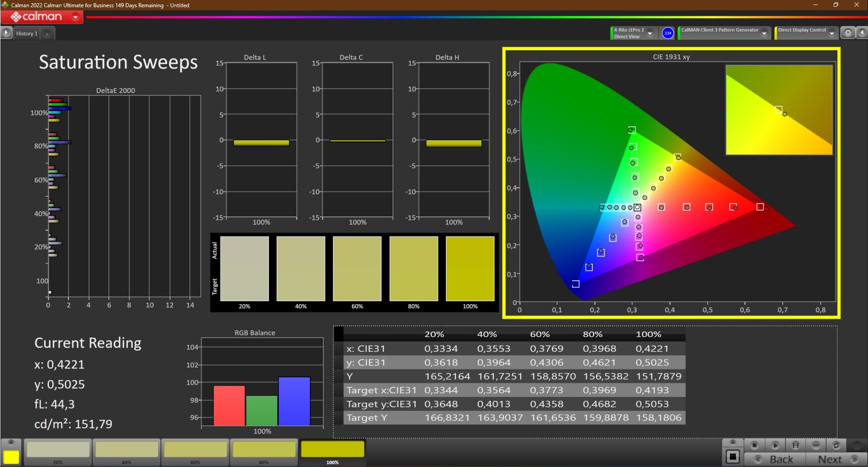Click the refresh loop icon
868x467 pixels.
pyautogui.click(x=836, y=445)
